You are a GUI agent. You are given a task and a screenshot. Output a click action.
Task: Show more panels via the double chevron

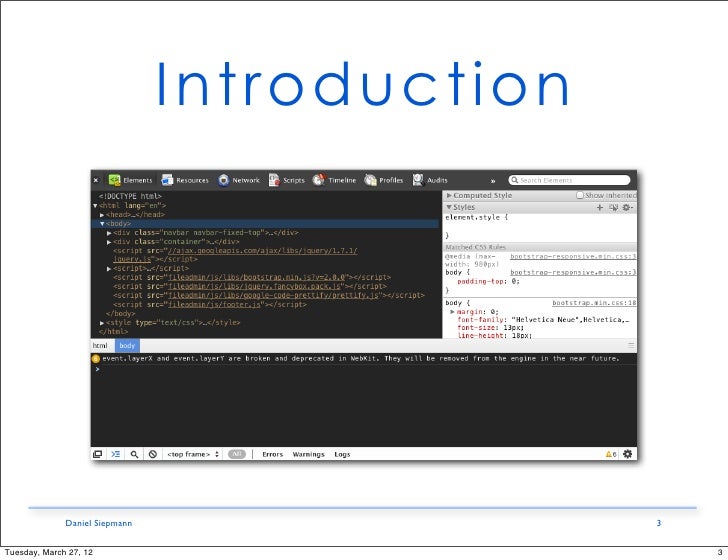click(493, 181)
